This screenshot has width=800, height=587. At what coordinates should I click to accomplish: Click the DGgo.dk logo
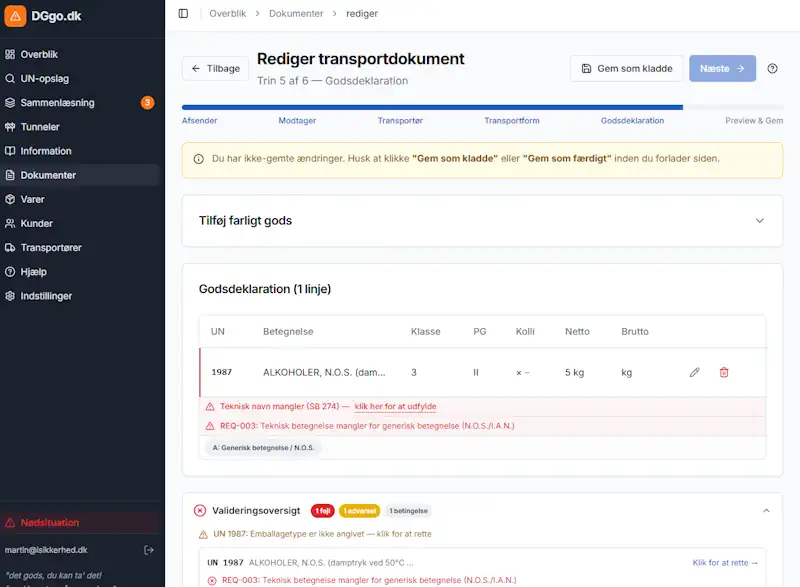click(48, 16)
